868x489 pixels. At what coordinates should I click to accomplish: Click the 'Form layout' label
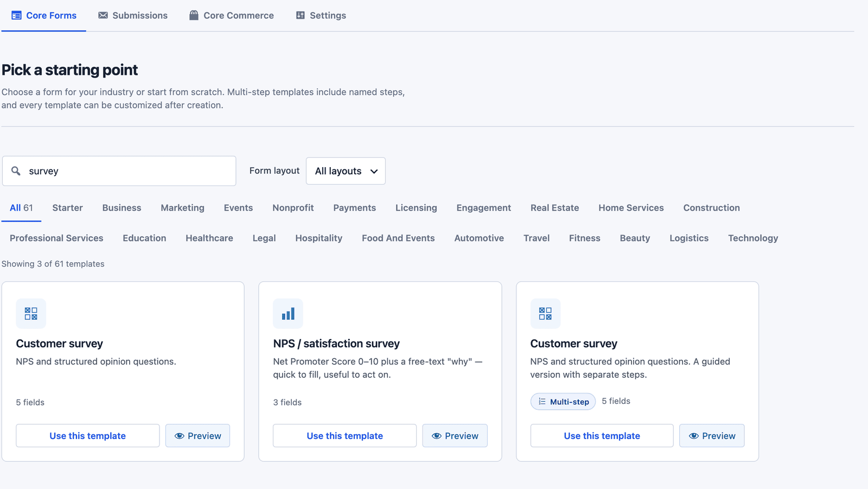tap(275, 170)
